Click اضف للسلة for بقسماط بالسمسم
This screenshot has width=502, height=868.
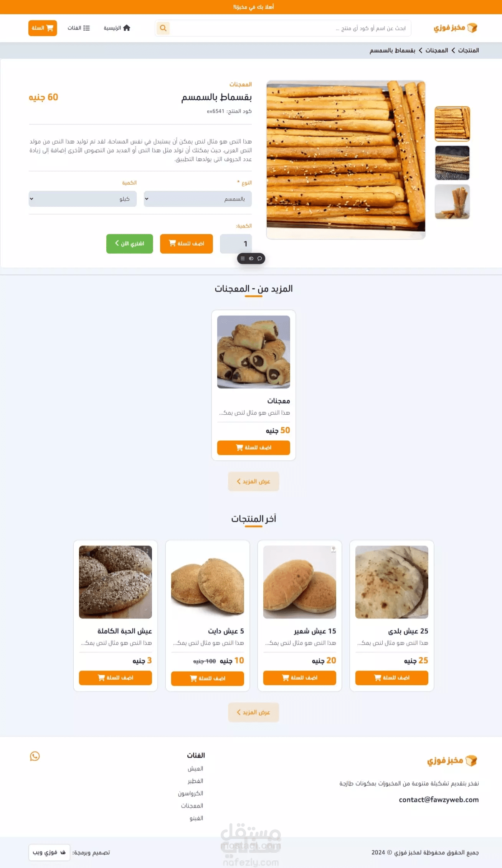tap(187, 244)
